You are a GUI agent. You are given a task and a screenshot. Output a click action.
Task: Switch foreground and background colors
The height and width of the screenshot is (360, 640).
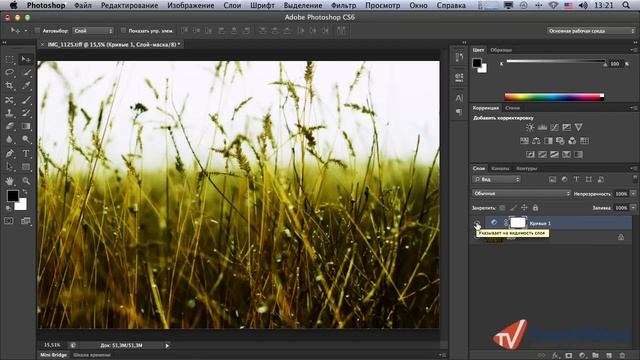[24, 191]
